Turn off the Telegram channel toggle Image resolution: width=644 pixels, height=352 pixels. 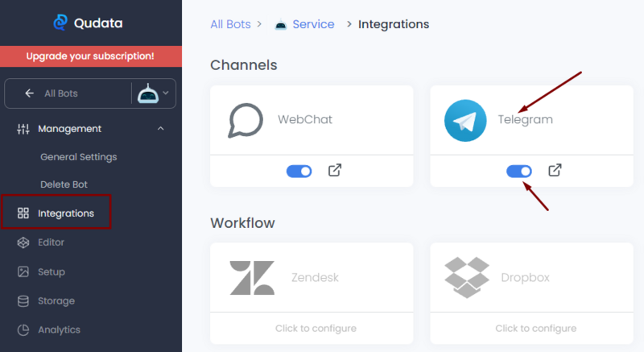518,171
